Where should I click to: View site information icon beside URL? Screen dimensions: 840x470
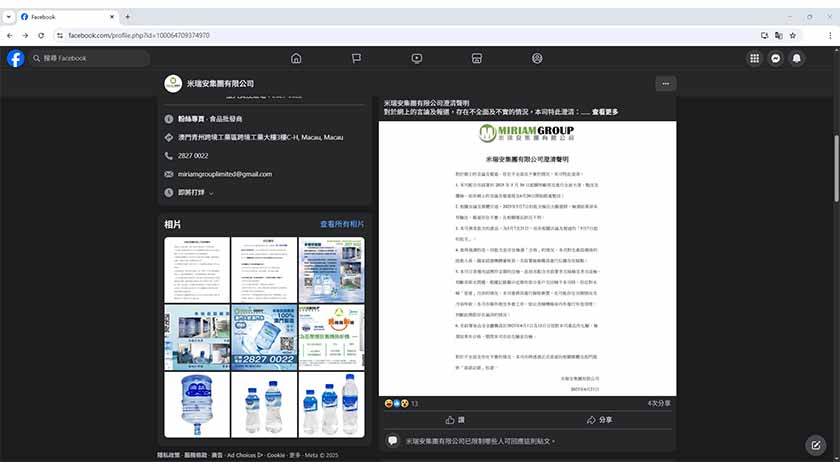coord(59,35)
